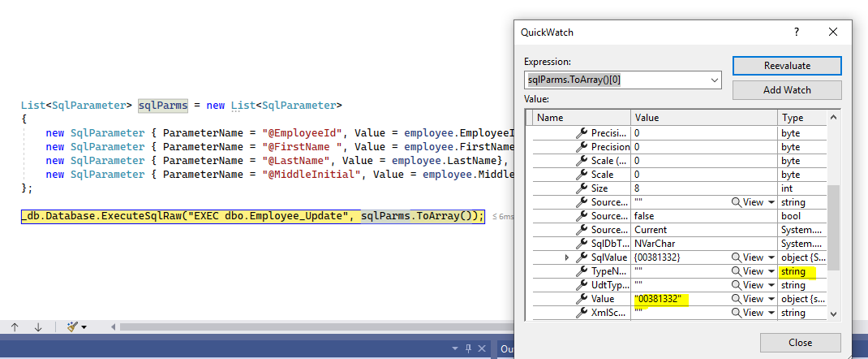Click the pin icon on the bottom panel
This screenshot has width=868, height=359.
(x=468, y=348)
